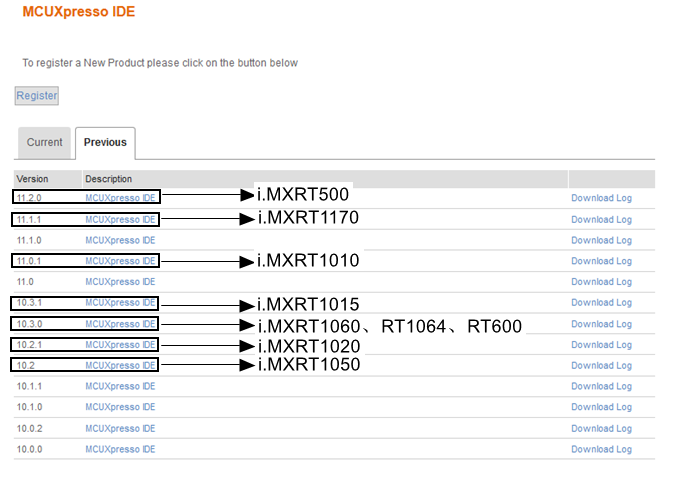Open MCUXpresso IDE link for version 10.2

coord(120,365)
